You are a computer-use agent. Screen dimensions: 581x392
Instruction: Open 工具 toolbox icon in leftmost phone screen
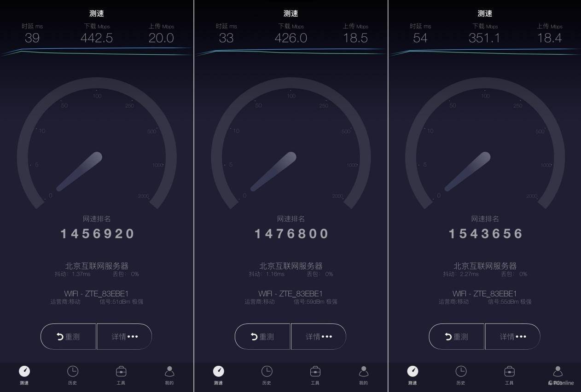[x=121, y=371]
